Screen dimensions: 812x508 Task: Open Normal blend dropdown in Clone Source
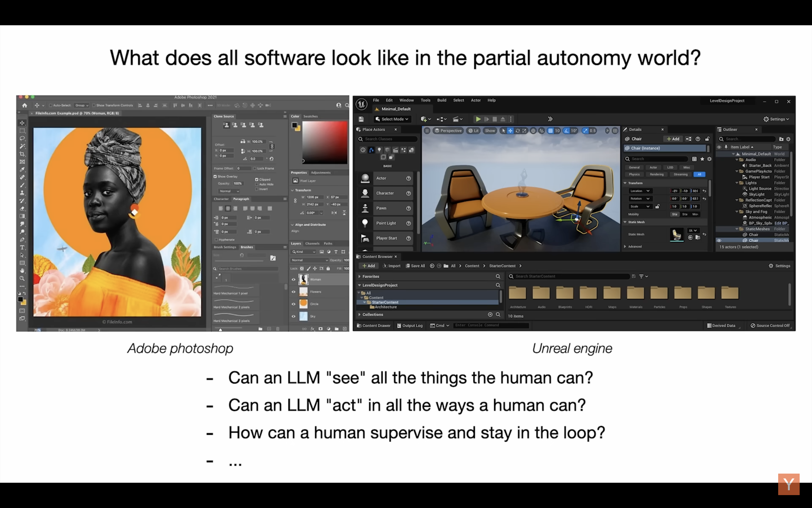[229, 191]
